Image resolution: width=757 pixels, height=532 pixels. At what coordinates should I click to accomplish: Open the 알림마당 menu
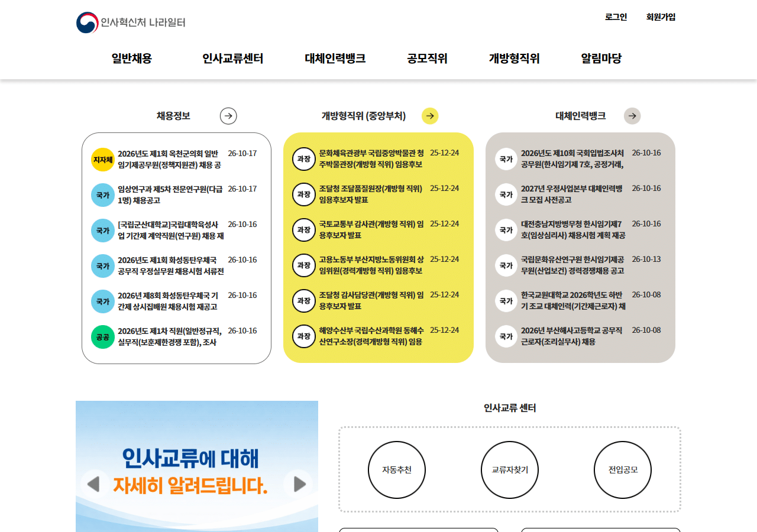coord(601,59)
